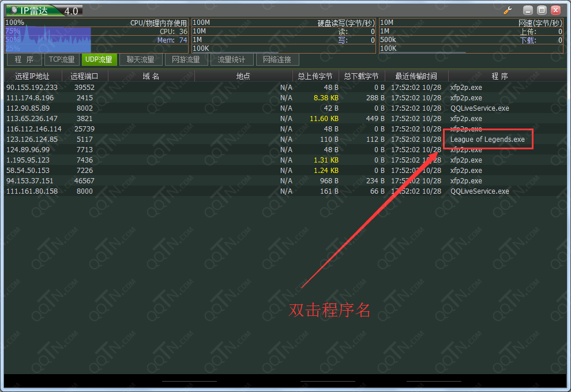Open the 聊天流量 tab
This screenshot has width=571, height=392.
pos(140,60)
